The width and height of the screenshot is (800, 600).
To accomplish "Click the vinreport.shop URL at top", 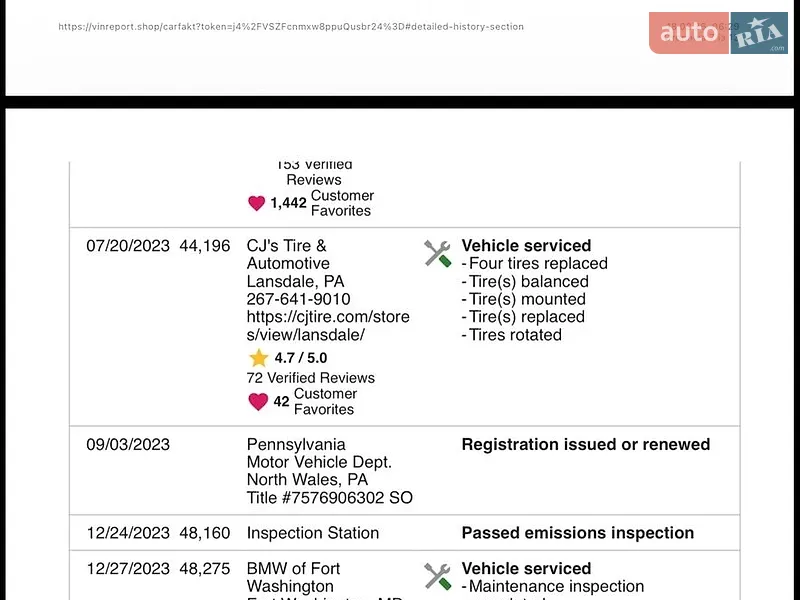I will pyautogui.click(x=291, y=27).
